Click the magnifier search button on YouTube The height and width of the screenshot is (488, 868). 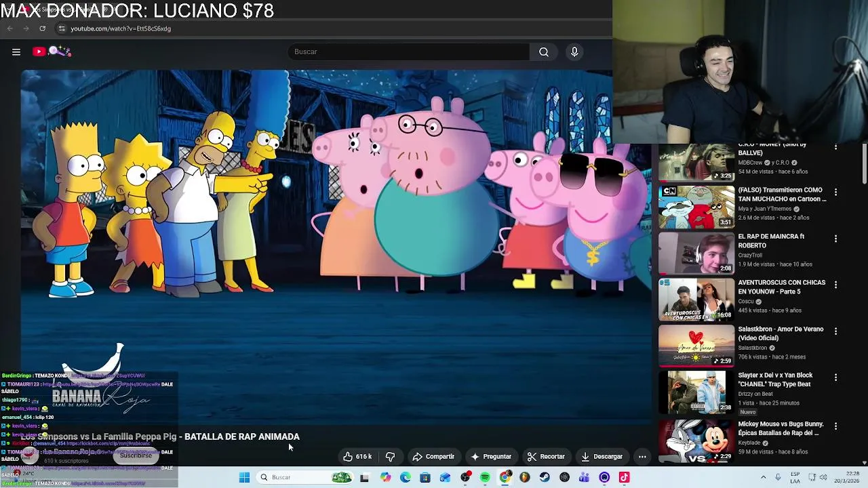[544, 52]
